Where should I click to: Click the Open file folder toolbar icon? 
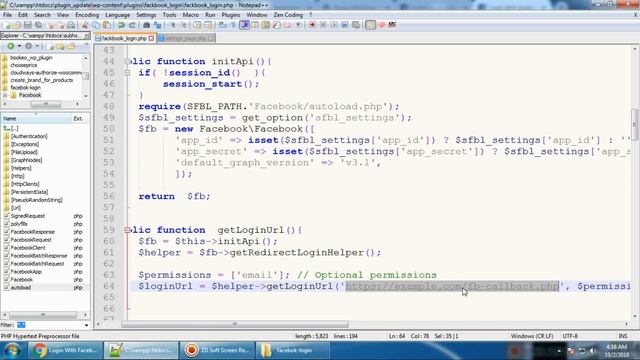pos(17,25)
